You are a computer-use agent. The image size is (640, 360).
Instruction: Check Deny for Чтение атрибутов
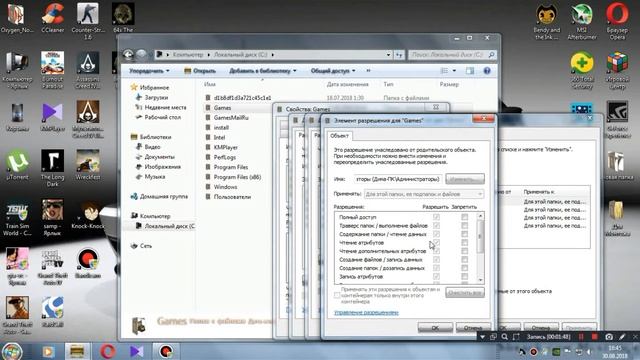pos(464,242)
